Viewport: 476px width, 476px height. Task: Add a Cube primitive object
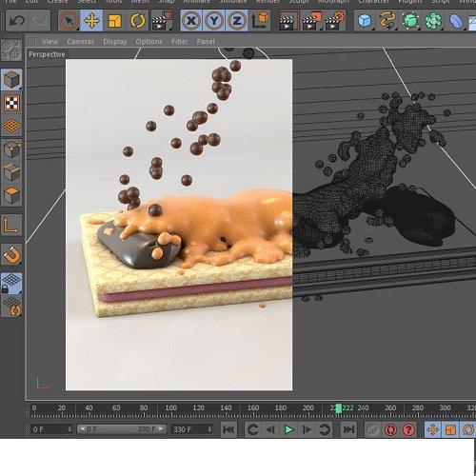pyautogui.click(x=365, y=21)
